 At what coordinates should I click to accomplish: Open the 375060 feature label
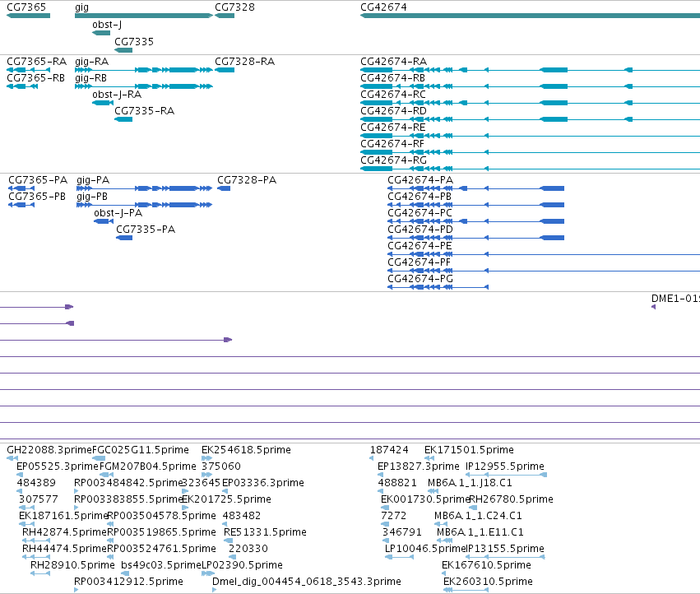coord(221,466)
